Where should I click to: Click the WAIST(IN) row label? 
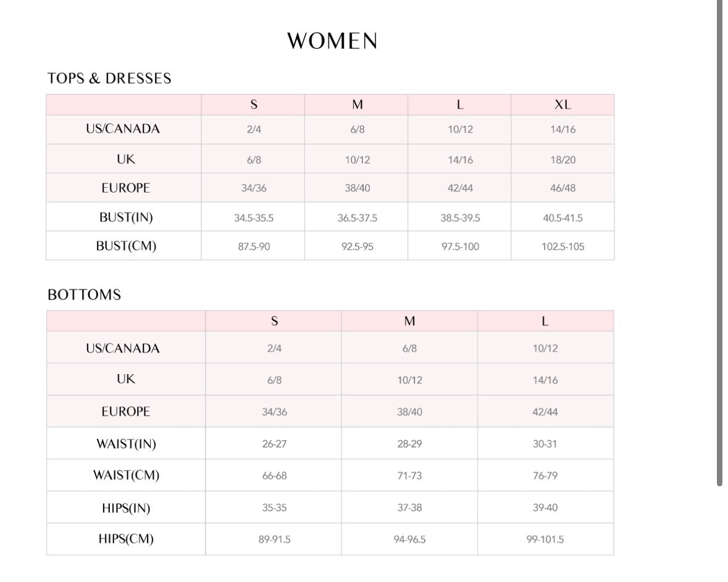point(126,444)
